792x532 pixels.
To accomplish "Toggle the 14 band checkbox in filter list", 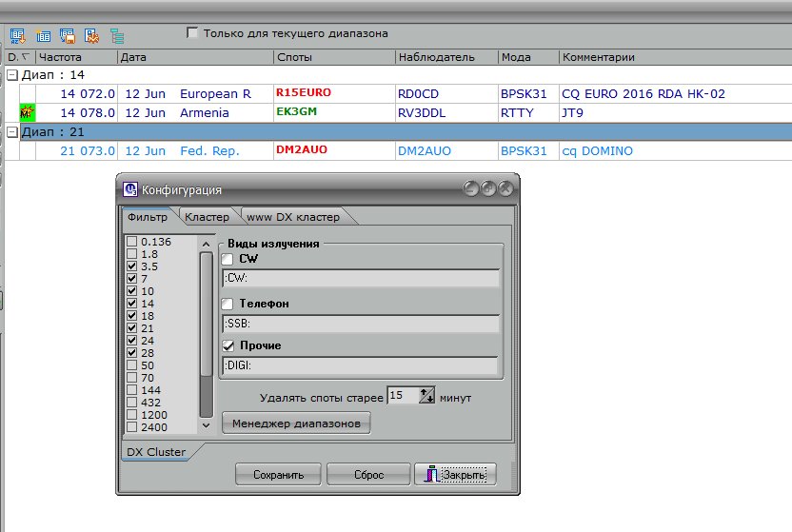I will [x=132, y=303].
